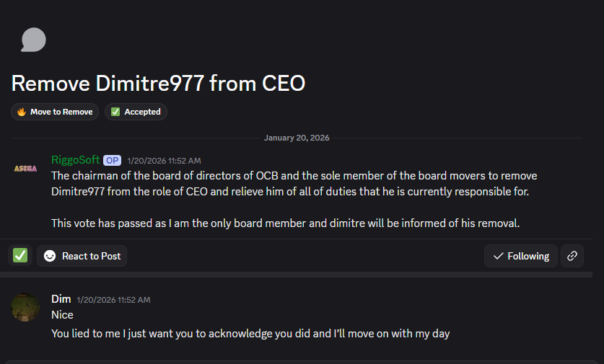This screenshot has height=364, width=604.
Task: Open Dim's profile avatar
Action: coord(25,307)
